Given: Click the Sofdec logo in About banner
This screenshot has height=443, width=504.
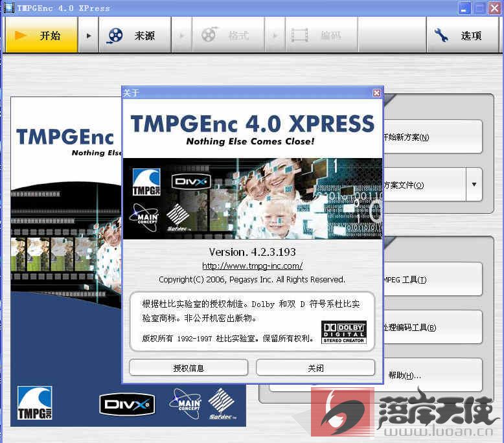Looking at the screenshot, I should 178,218.
